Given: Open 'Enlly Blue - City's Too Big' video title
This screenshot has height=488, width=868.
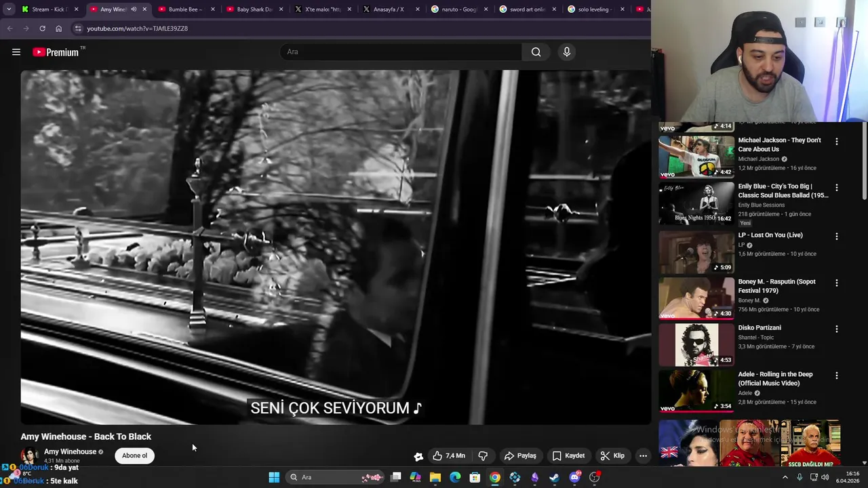Looking at the screenshot, I should [x=783, y=190].
